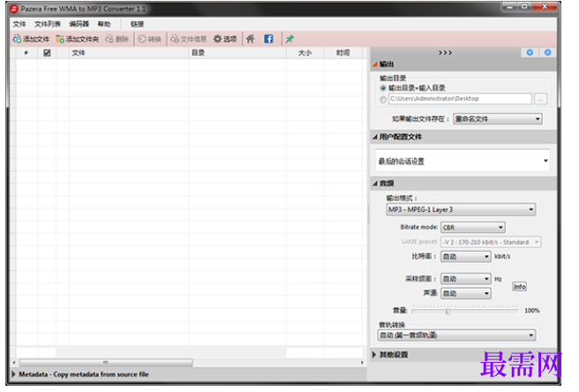This screenshot has width=579, height=392.
Task: Click the 大小 (Size) column header
Action: coord(305,53)
